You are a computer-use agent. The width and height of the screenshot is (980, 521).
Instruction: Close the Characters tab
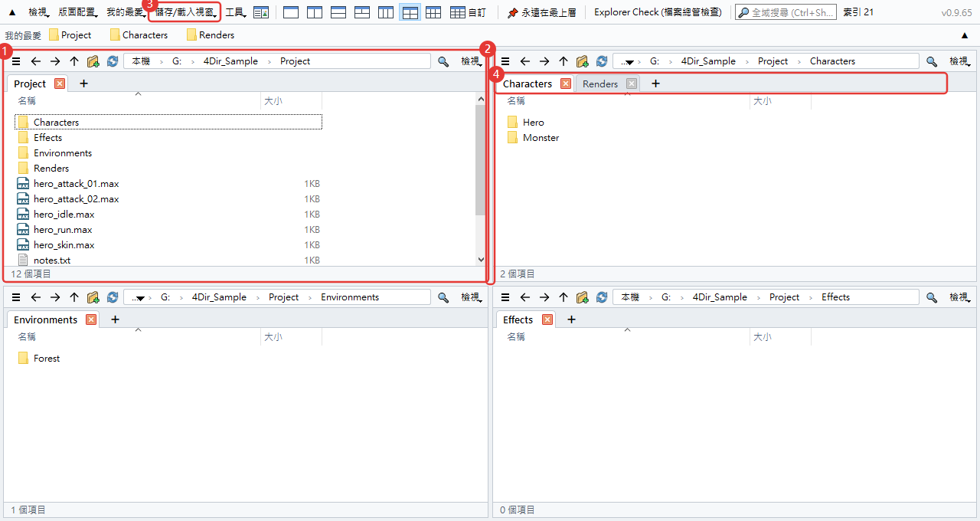pyautogui.click(x=566, y=84)
